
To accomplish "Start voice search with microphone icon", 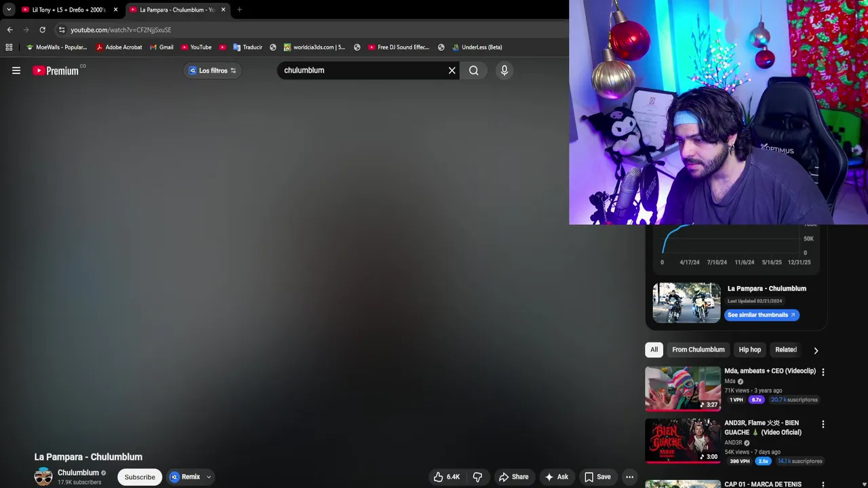I will click(504, 70).
